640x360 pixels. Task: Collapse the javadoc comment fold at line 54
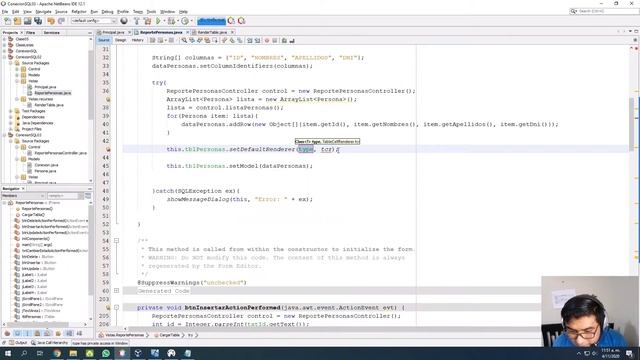pos(116,241)
